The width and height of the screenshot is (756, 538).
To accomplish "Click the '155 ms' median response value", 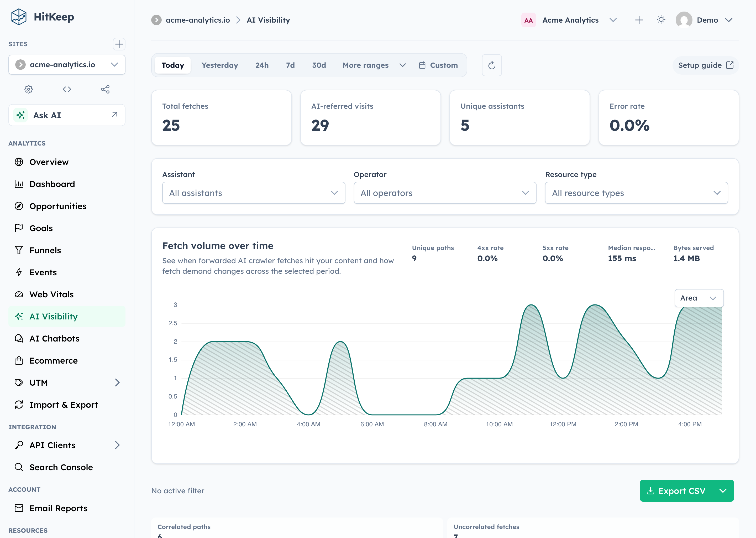I will 622,258.
